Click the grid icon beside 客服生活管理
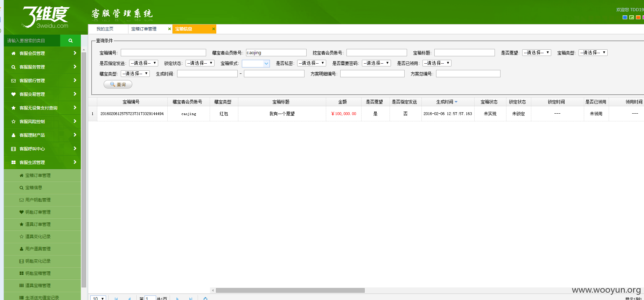This screenshot has height=300, width=644. [x=13, y=162]
